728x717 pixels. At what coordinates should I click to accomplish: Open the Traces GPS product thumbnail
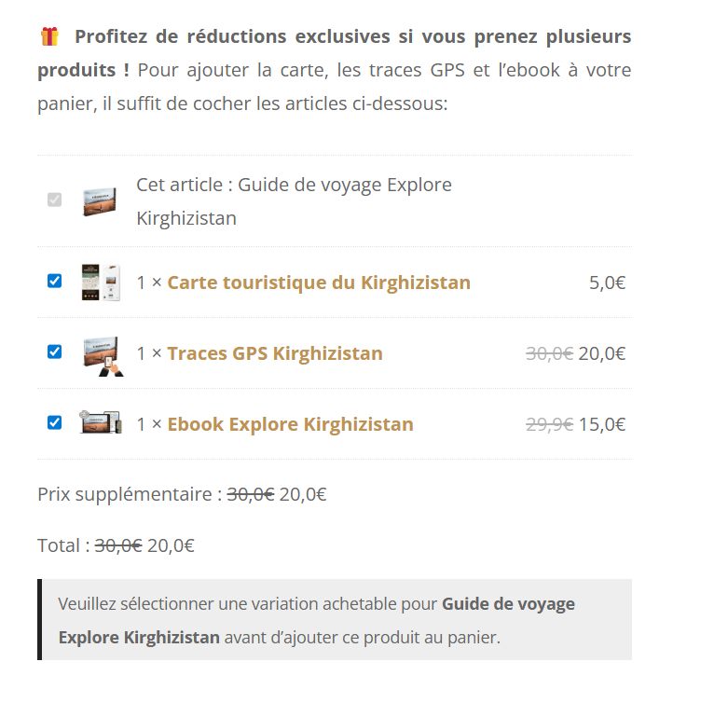[101, 354]
